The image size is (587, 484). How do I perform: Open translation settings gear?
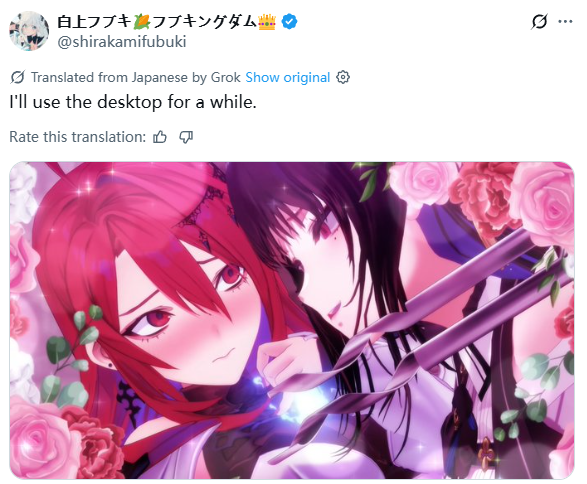(343, 77)
